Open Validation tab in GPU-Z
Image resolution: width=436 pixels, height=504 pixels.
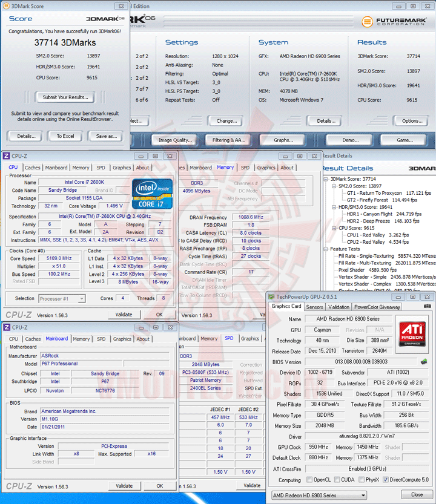[x=339, y=307]
